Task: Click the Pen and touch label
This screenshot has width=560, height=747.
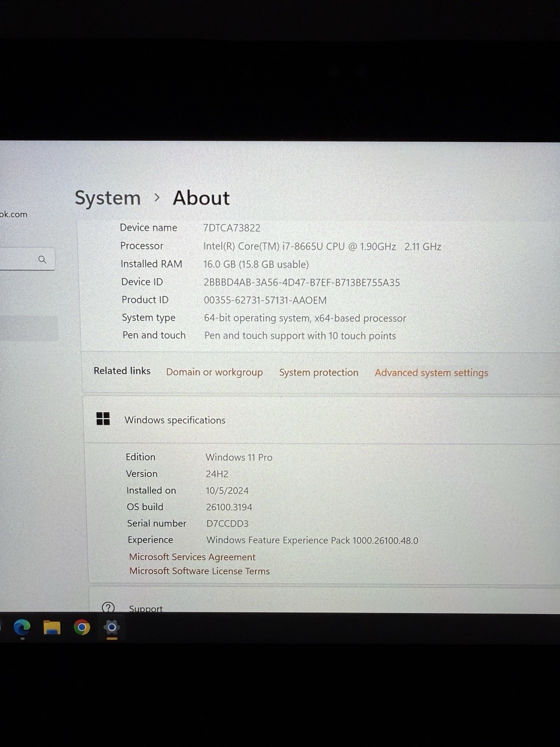Action: 154,335
